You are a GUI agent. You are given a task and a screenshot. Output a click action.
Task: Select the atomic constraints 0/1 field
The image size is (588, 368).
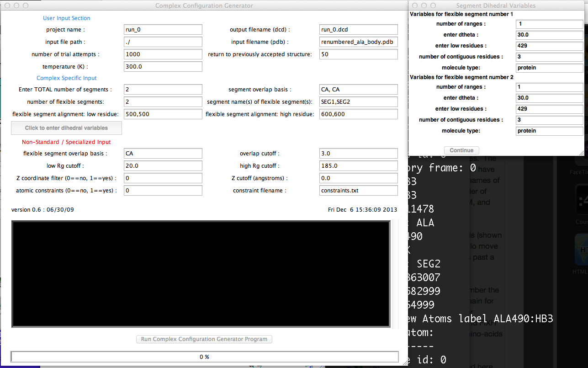coord(163,191)
